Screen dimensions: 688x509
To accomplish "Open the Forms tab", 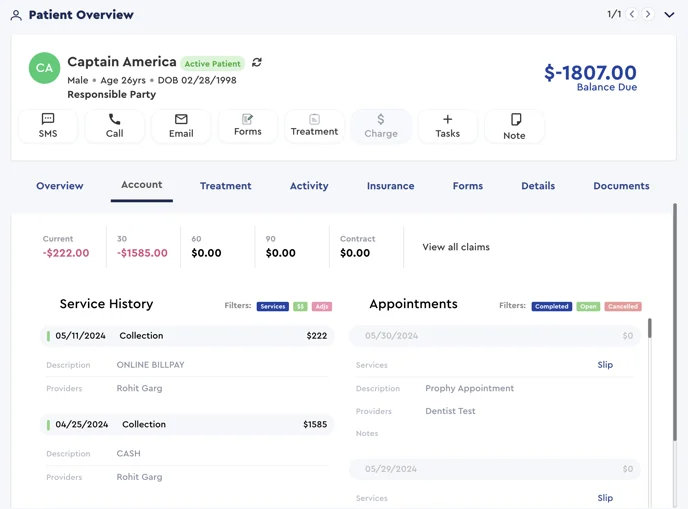I will click(x=468, y=186).
